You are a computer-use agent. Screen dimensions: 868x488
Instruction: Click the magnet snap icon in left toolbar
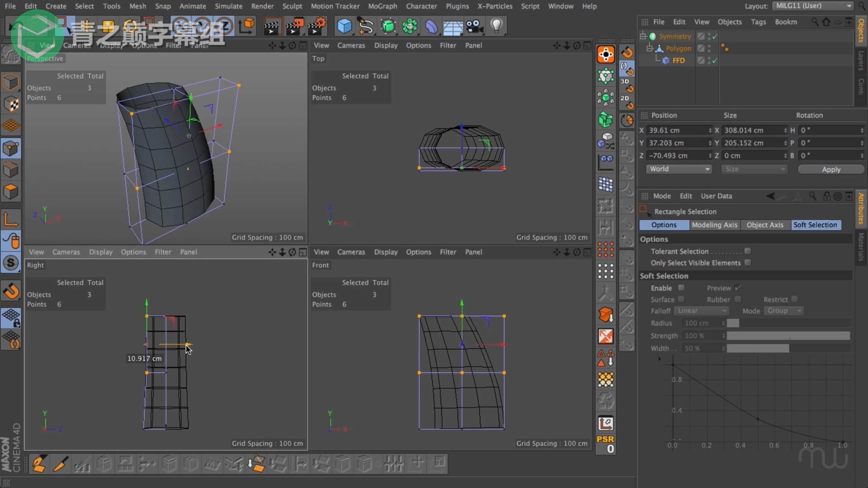click(11, 291)
